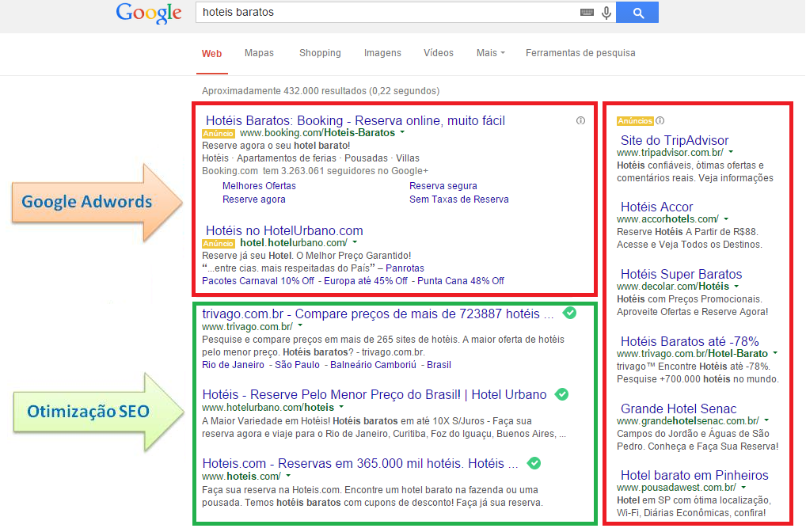The width and height of the screenshot is (806, 532).
Task: Click green check badge beside Hoteis.com result
Action: 534,463
